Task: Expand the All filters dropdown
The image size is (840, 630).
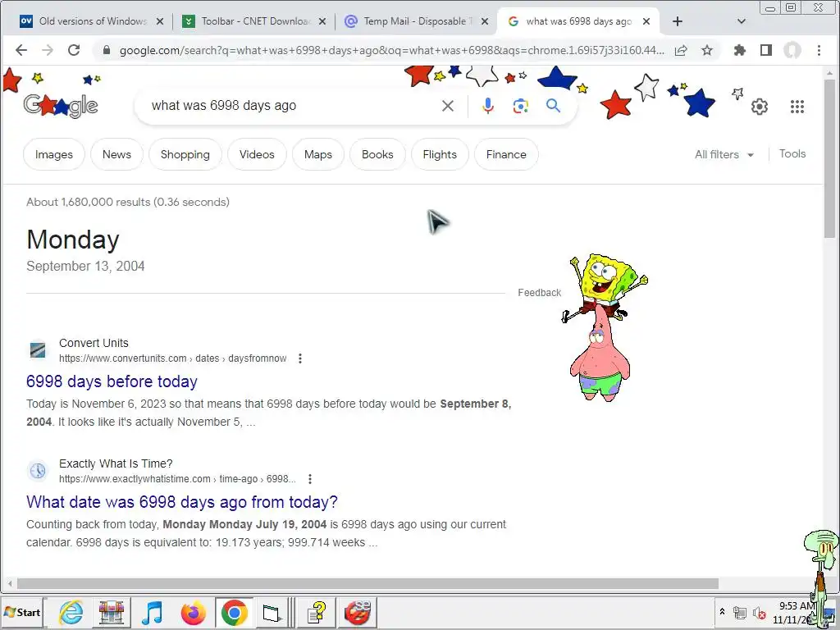Action: (x=724, y=154)
